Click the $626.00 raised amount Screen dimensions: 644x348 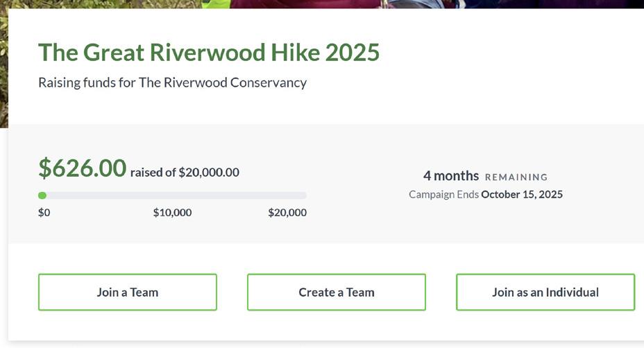tap(82, 168)
